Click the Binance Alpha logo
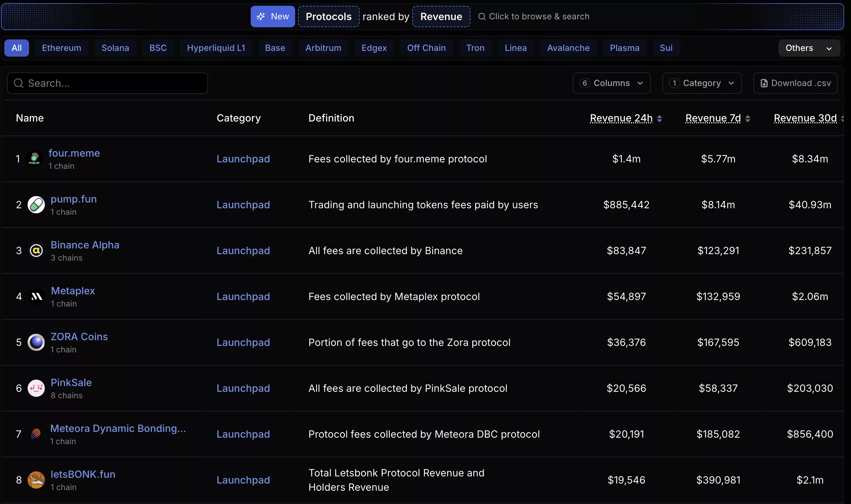This screenshot has width=851, height=504. pyautogui.click(x=36, y=251)
